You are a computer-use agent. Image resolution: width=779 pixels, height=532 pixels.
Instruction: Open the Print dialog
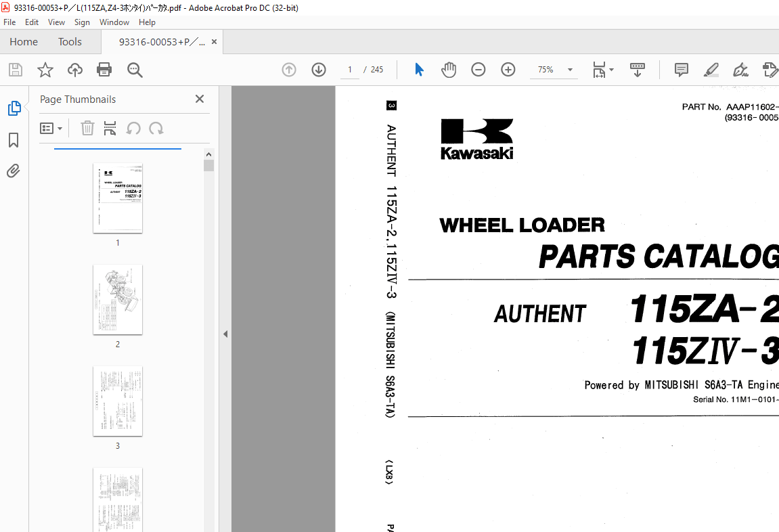coord(104,69)
